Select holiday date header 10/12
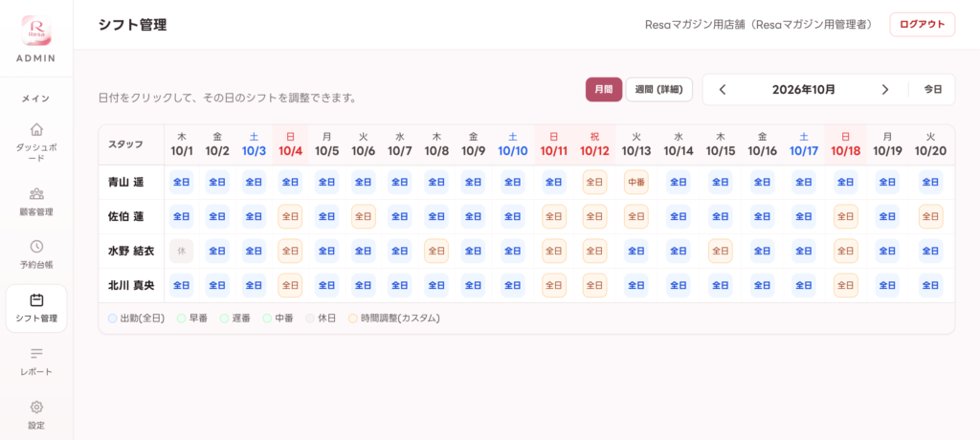The image size is (980, 440). click(x=594, y=143)
